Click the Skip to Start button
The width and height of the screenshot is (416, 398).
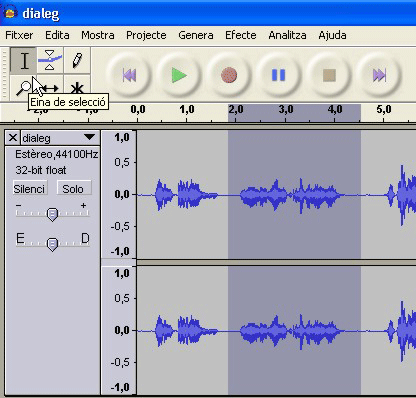click(129, 75)
